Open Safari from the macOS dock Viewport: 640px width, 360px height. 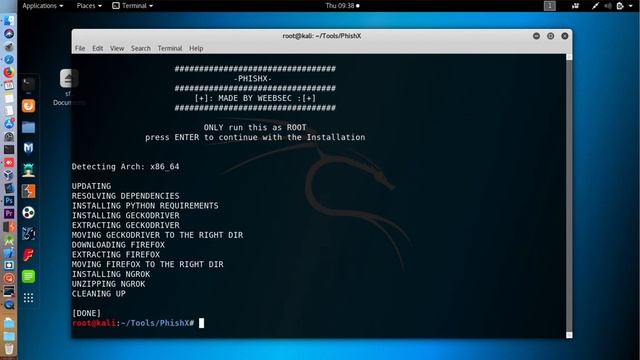click(x=9, y=60)
